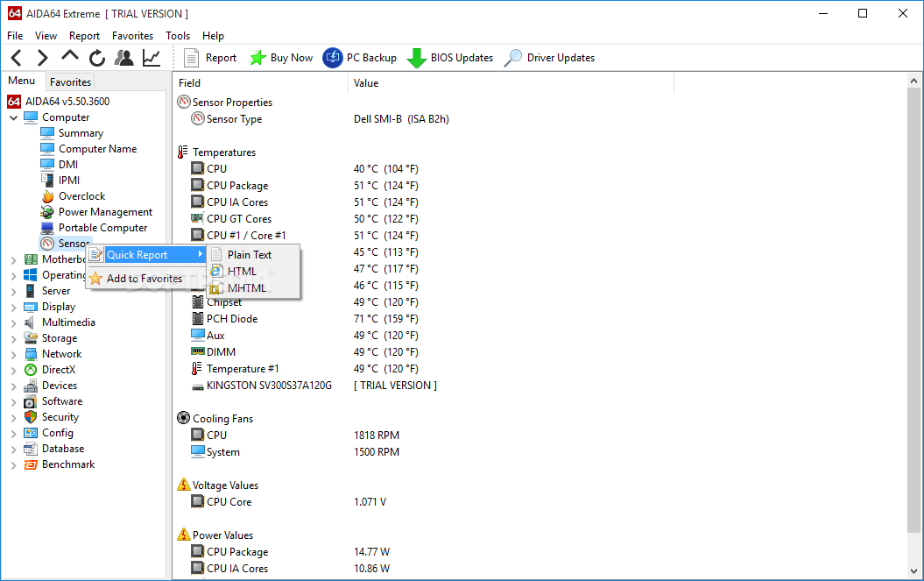Switch to the Menu tab

coord(22,81)
